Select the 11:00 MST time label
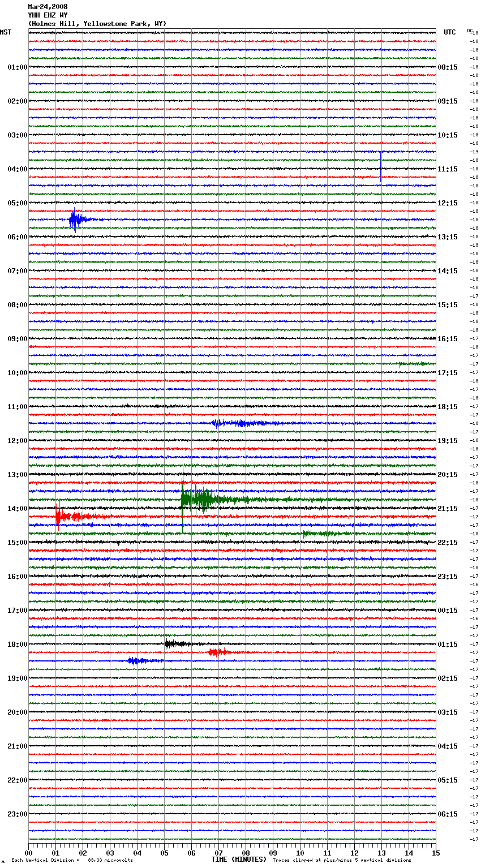 (18, 407)
